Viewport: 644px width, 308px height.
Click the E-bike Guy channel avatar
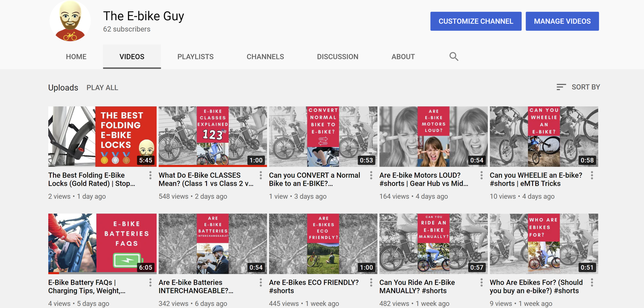pyautogui.click(x=70, y=21)
